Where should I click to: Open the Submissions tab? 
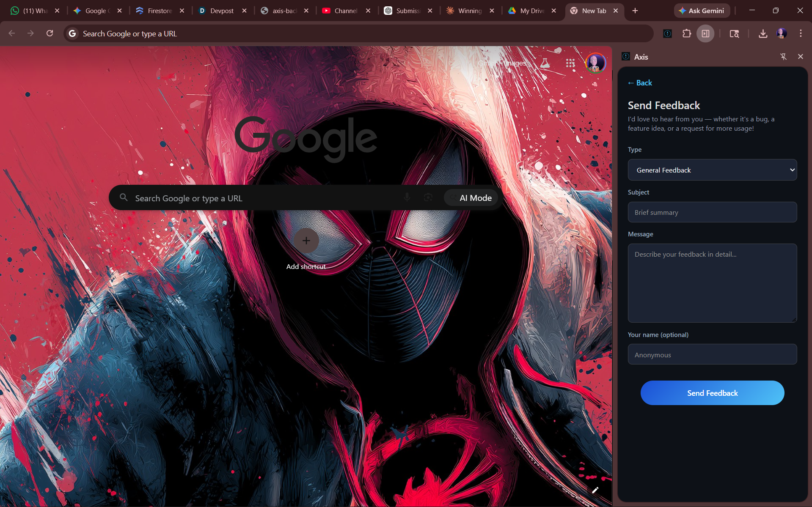[x=408, y=11]
